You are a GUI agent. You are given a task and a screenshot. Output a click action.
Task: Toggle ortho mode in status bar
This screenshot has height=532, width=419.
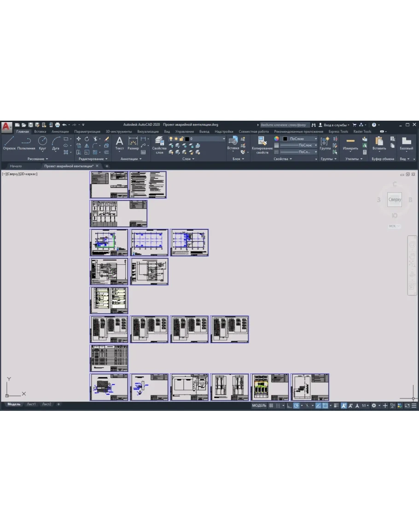[289, 406]
